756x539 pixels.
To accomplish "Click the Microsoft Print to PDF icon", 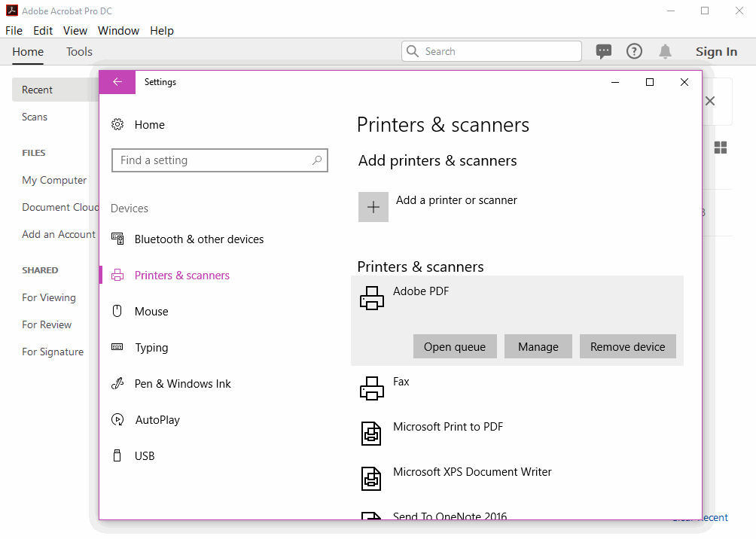I will pyautogui.click(x=371, y=433).
